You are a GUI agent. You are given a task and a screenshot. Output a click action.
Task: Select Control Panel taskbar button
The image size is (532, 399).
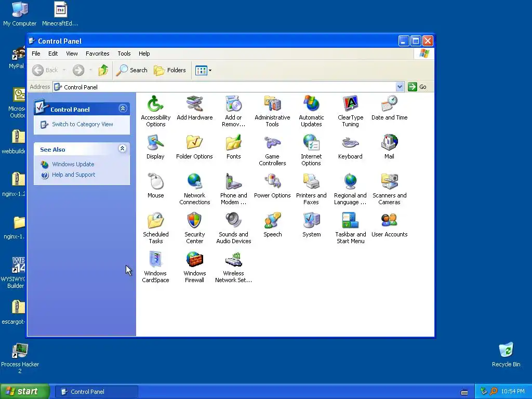pos(96,392)
